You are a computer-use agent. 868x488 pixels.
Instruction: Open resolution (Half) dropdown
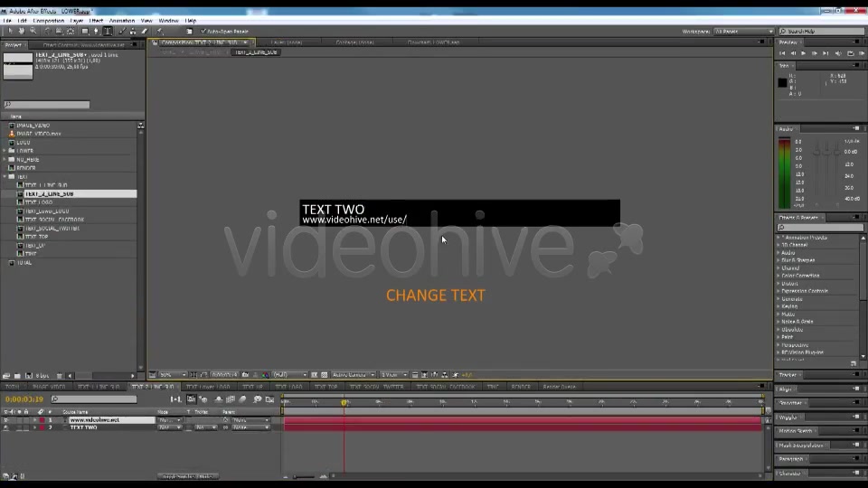click(289, 375)
